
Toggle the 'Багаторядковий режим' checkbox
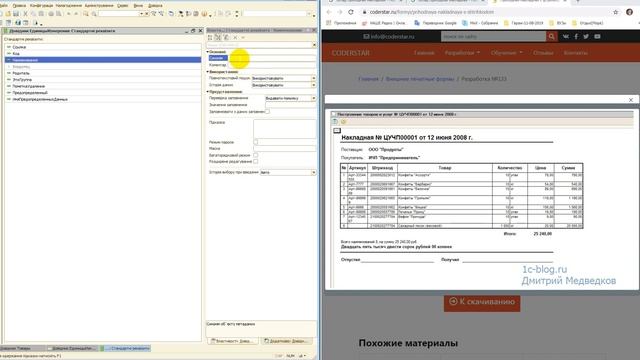point(256,155)
